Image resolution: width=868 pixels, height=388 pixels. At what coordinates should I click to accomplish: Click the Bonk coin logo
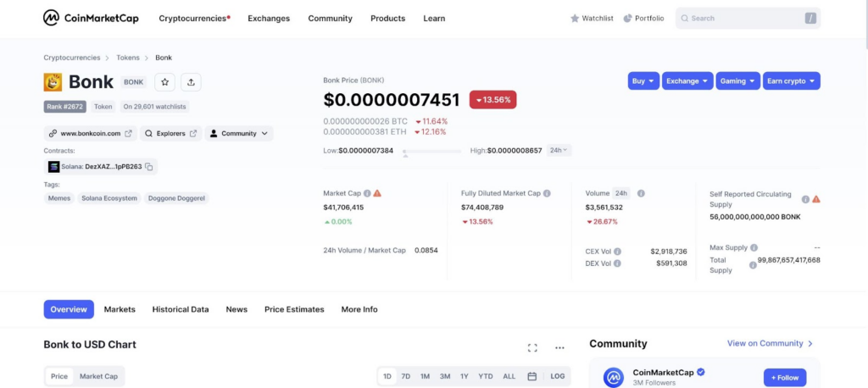pyautogui.click(x=53, y=82)
